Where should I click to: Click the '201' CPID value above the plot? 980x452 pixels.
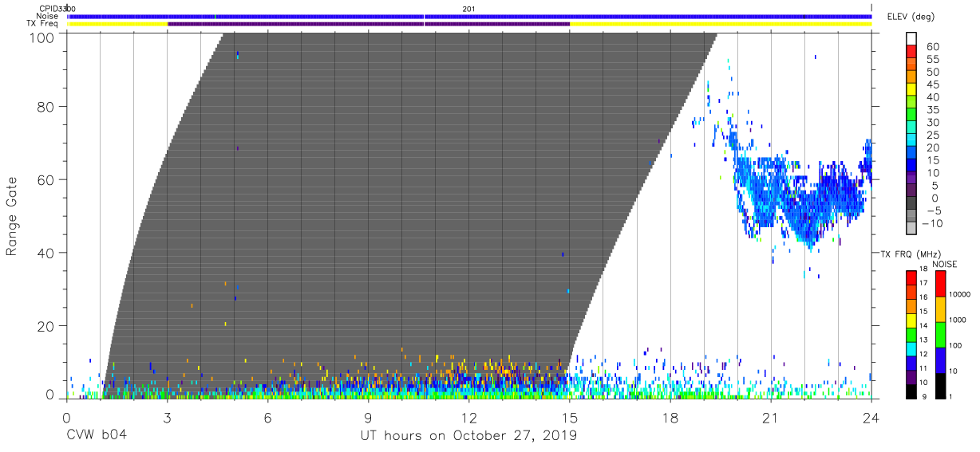469,9
